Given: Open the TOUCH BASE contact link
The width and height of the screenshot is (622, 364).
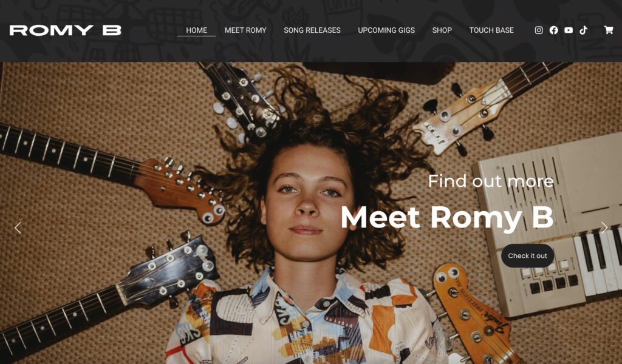Looking at the screenshot, I should tap(491, 30).
